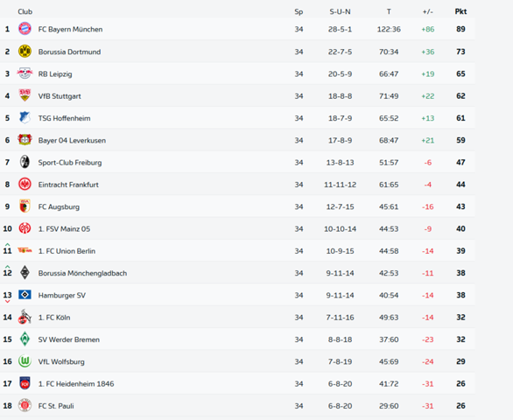Click the +/- goal difference header
The width and height of the screenshot is (513, 420).
tap(427, 11)
